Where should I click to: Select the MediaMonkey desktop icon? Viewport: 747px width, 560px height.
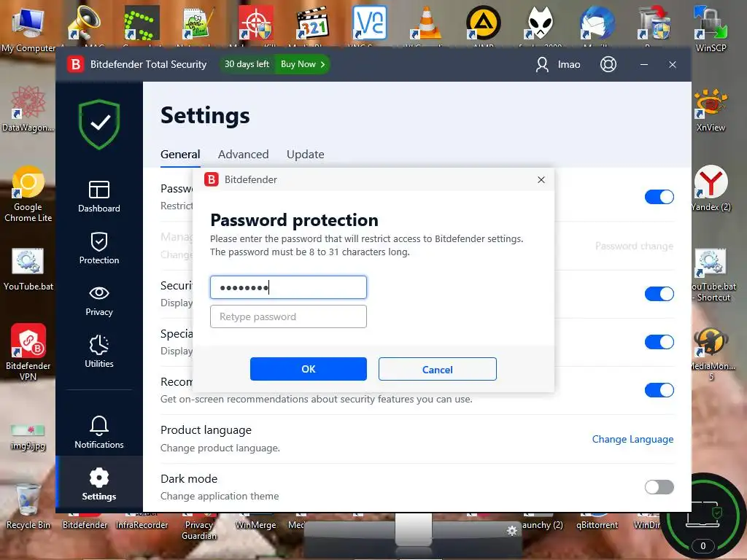pyautogui.click(x=712, y=354)
